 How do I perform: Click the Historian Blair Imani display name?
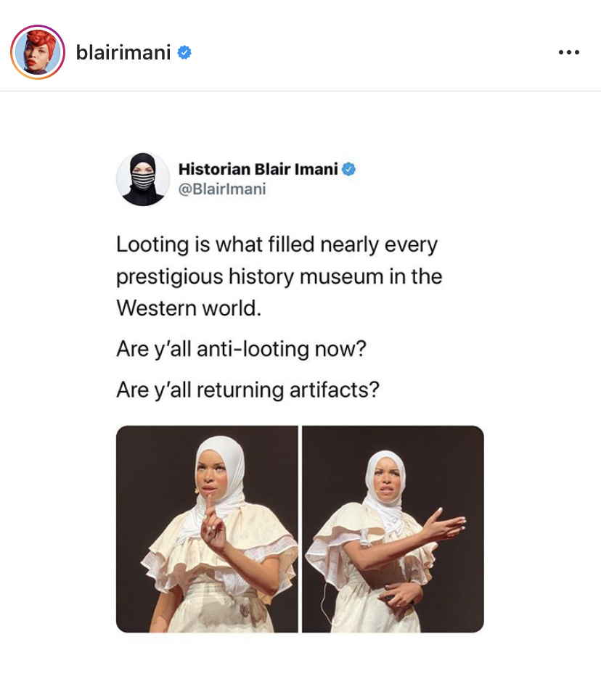[x=258, y=169]
